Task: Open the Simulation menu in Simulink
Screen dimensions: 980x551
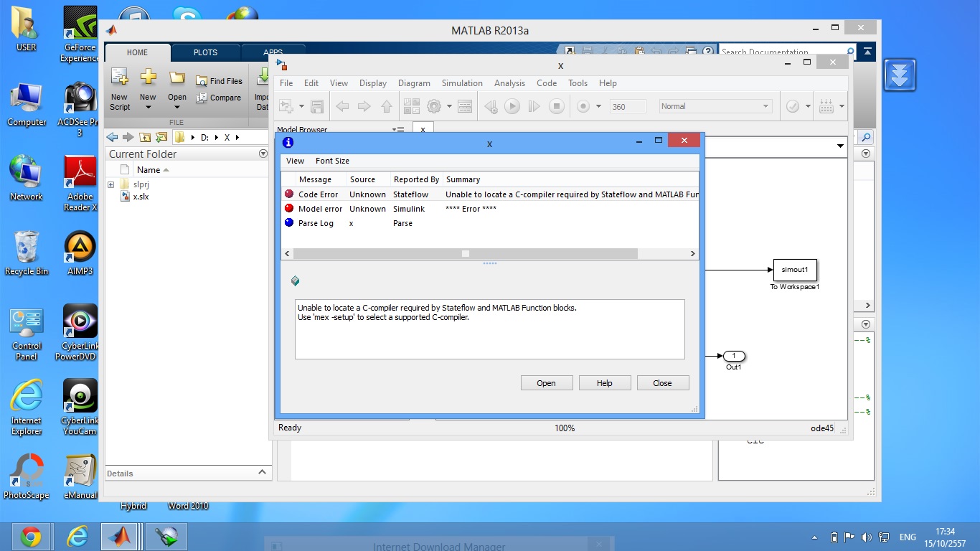Action: pyautogui.click(x=462, y=83)
